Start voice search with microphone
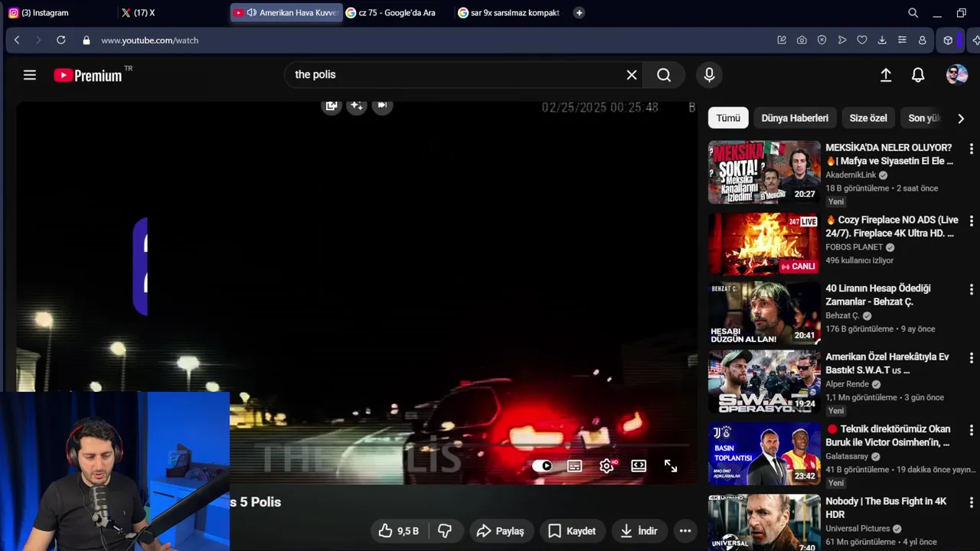The width and height of the screenshot is (980, 551). [709, 75]
